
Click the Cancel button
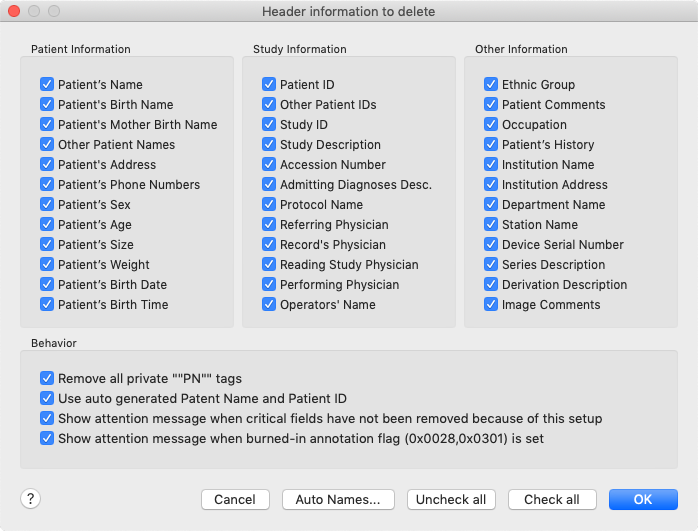(235, 499)
